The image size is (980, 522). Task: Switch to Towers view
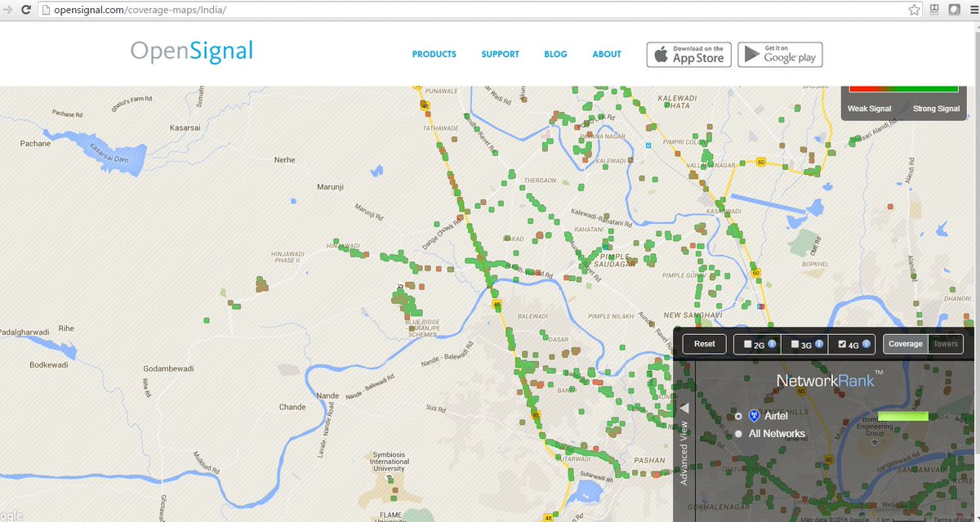[x=946, y=344]
